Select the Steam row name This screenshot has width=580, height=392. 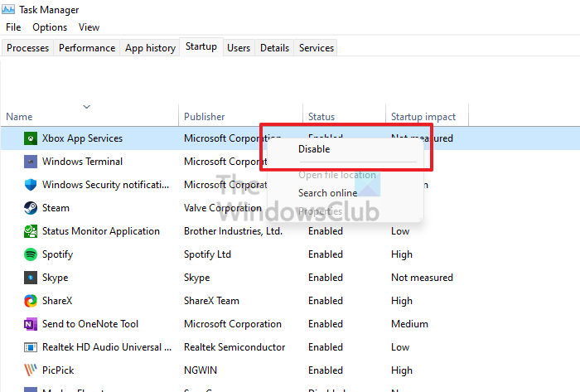(x=56, y=208)
